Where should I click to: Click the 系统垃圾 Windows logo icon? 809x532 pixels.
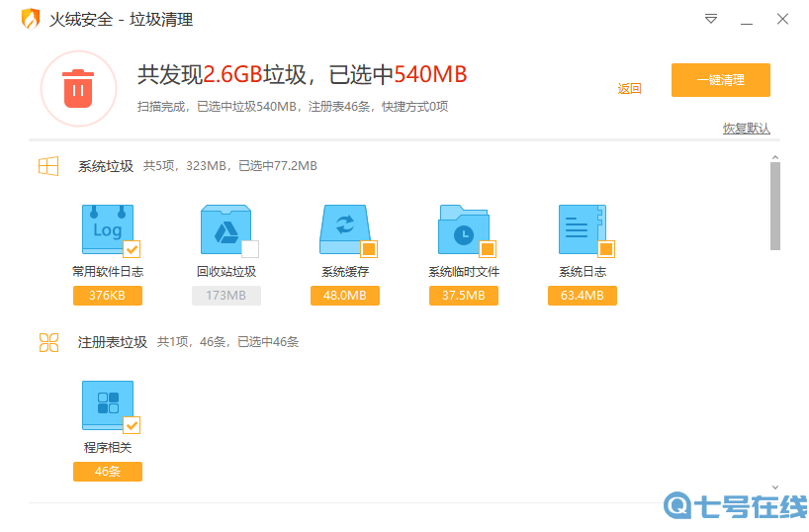point(48,166)
